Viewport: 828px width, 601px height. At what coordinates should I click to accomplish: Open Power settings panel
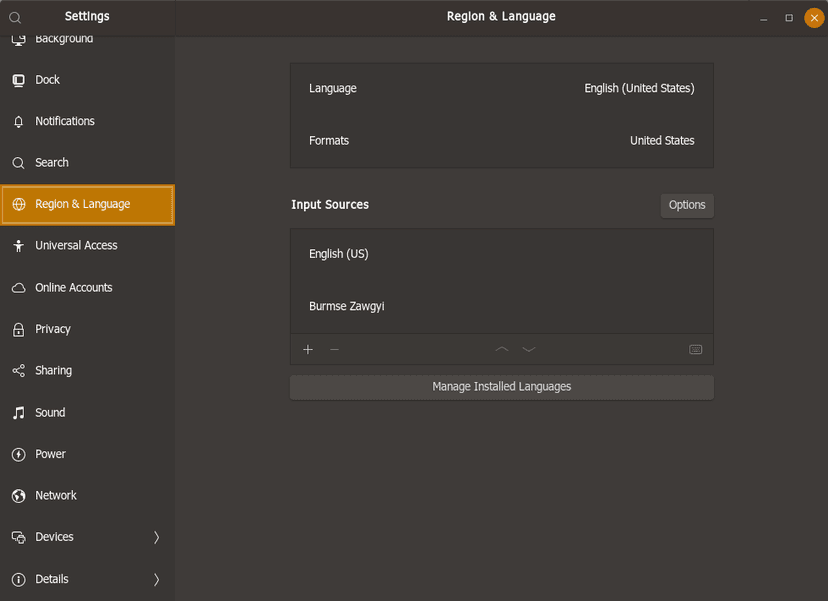pos(88,454)
